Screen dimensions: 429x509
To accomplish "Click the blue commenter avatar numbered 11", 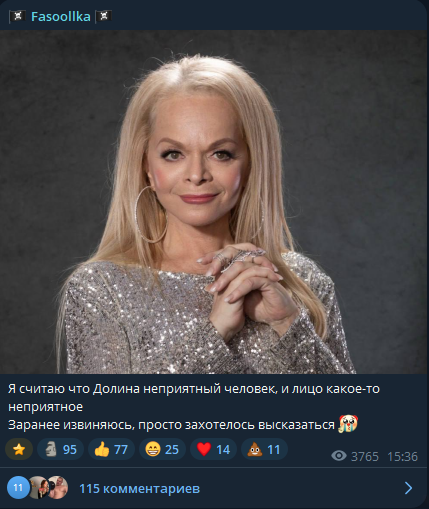I will (x=18, y=488).
